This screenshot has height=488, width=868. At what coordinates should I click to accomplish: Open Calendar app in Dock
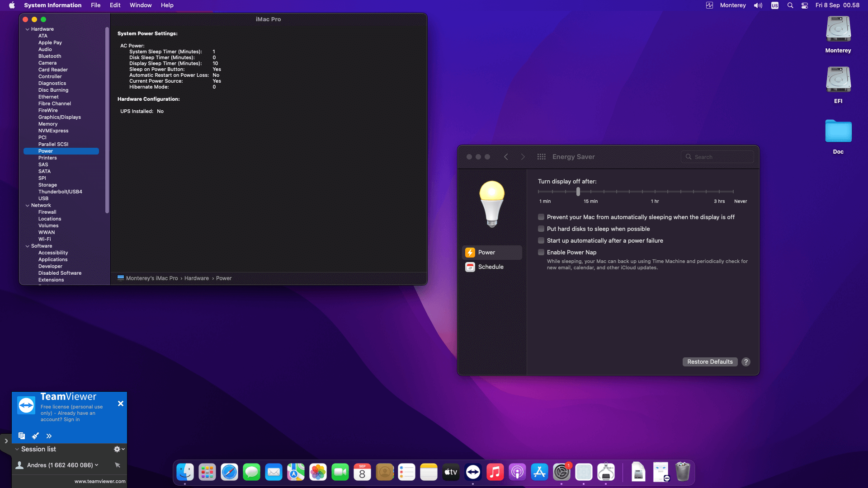(x=362, y=472)
